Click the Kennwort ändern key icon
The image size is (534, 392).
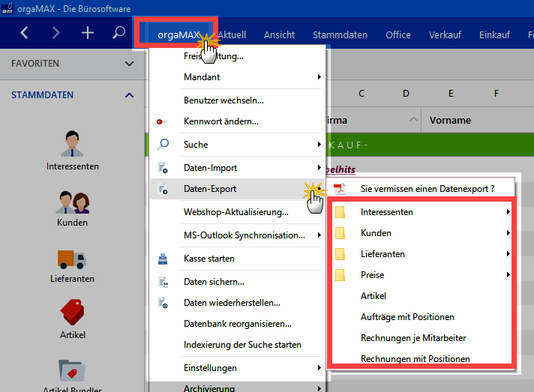coord(162,121)
